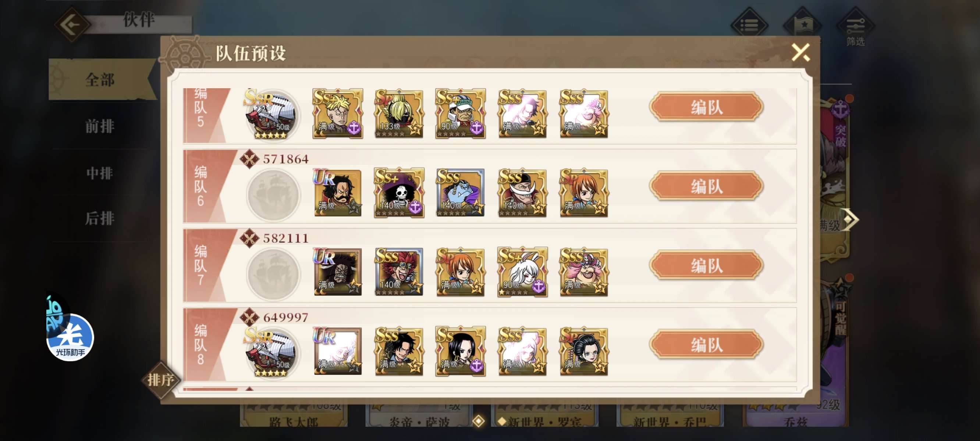Click the back arrow next to 伙伴
Viewport: 980px width, 441px height.
coord(72,25)
